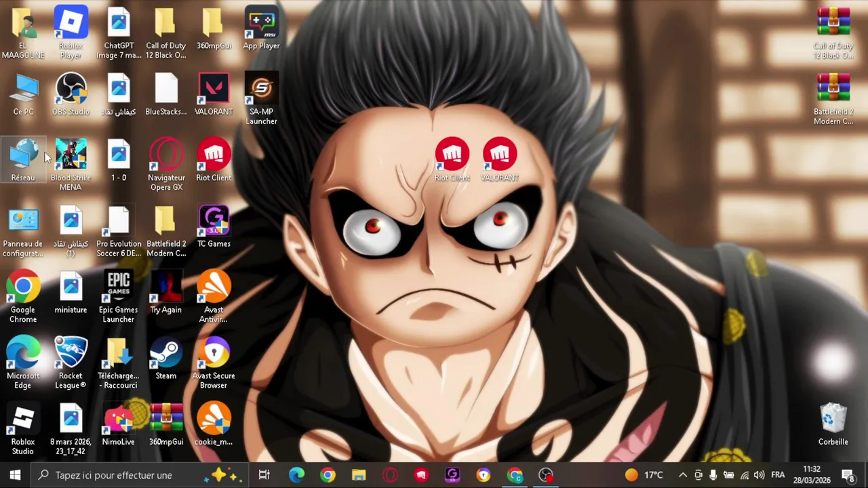This screenshot has height=488, width=868.
Task: Open Epic Games Launcher shortcut
Action: click(x=119, y=298)
